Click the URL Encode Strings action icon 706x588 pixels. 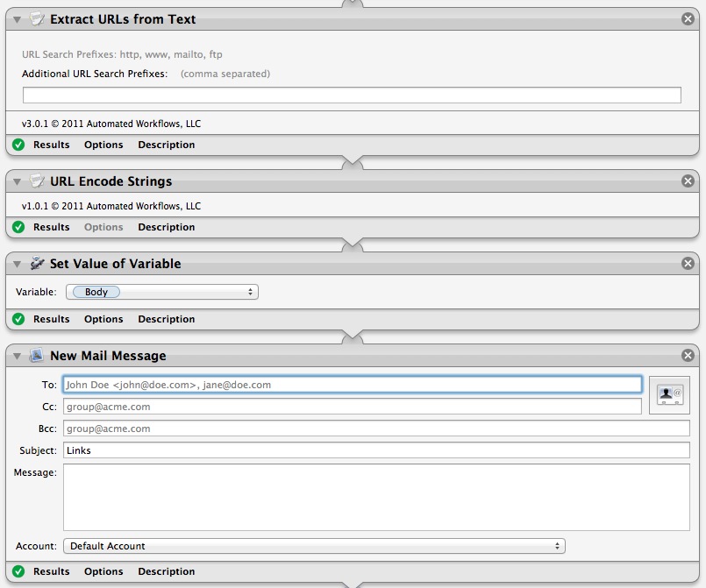pos(36,181)
